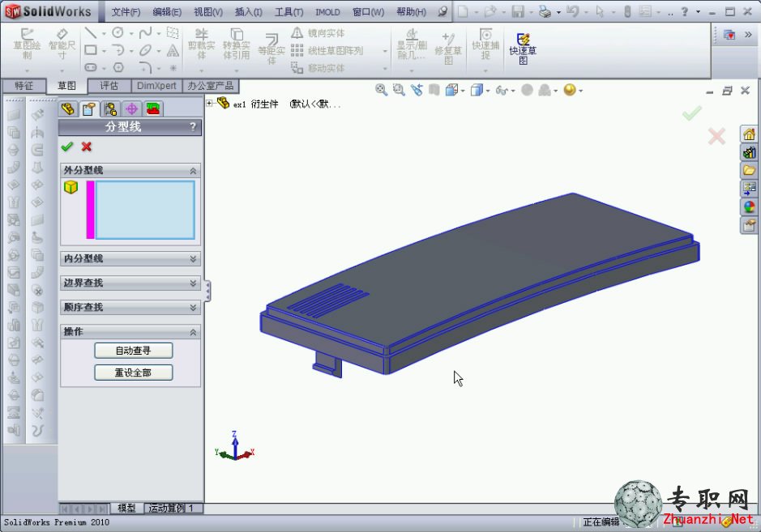The width and height of the screenshot is (761, 532).
Task: Open the File Explorer folder icon
Action: 749,170
